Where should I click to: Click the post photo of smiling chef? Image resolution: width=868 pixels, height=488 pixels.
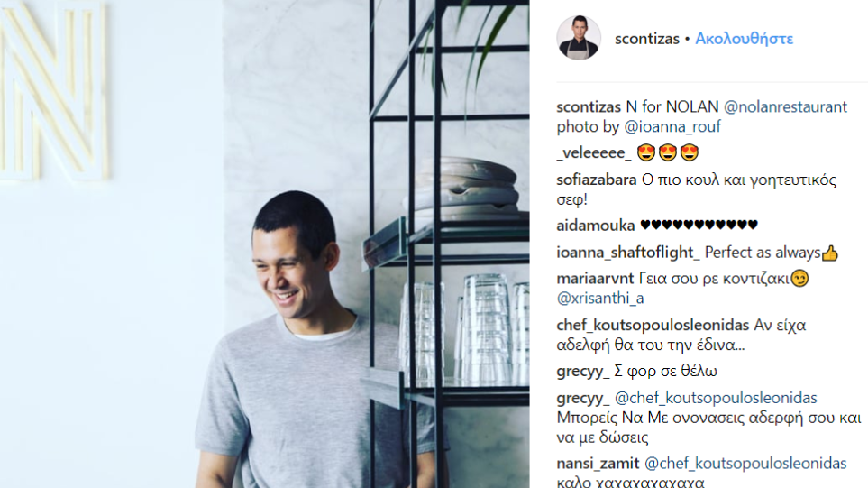coord(265,244)
